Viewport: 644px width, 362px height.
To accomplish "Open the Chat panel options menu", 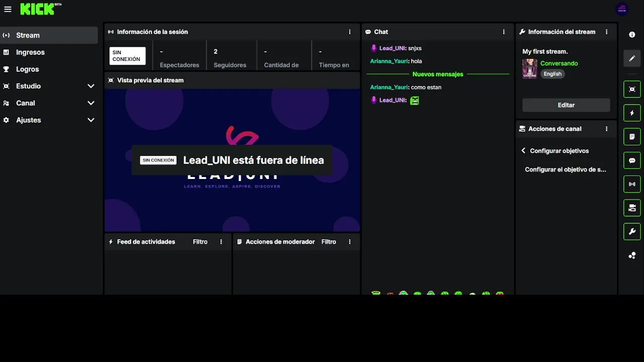I will (x=504, y=32).
